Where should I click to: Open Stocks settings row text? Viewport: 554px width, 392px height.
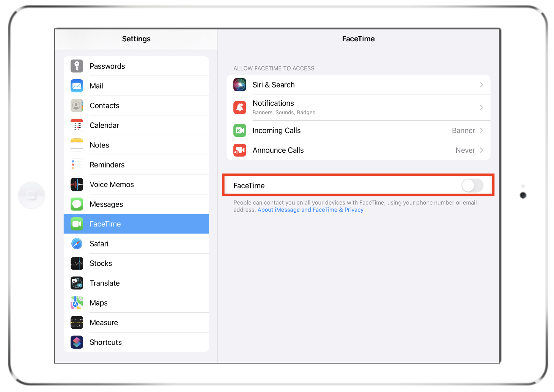pos(101,263)
